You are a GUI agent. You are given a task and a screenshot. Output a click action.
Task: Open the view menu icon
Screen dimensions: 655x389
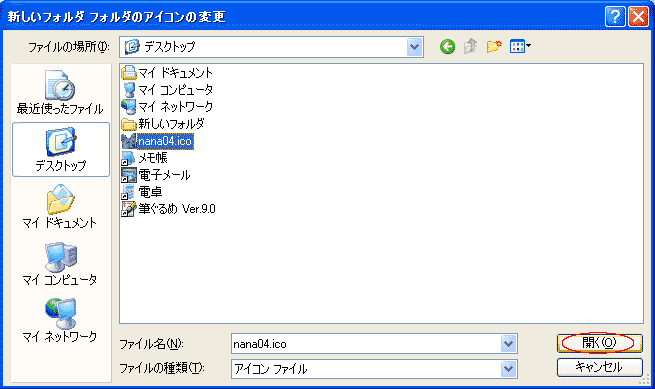coord(520,46)
